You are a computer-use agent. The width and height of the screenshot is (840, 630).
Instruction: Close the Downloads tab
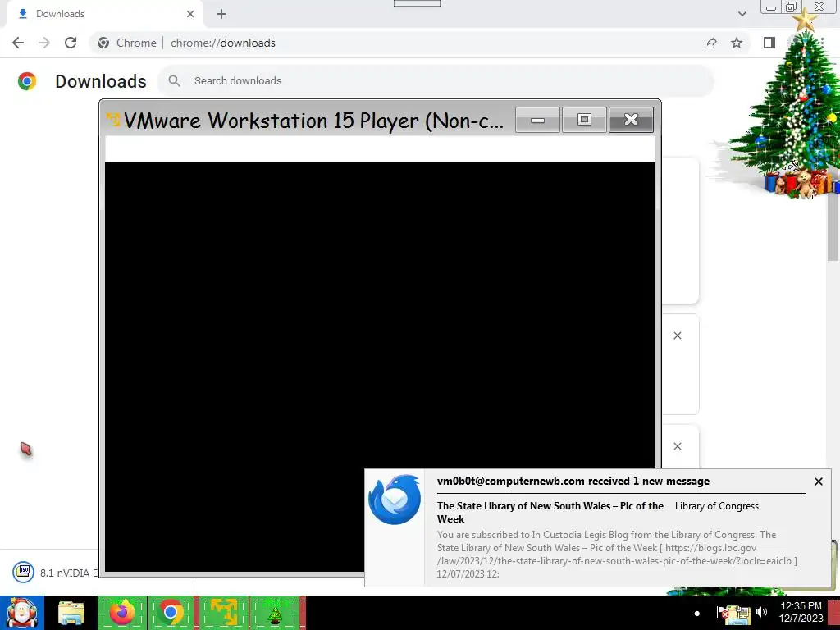pyautogui.click(x=190, y=14)
